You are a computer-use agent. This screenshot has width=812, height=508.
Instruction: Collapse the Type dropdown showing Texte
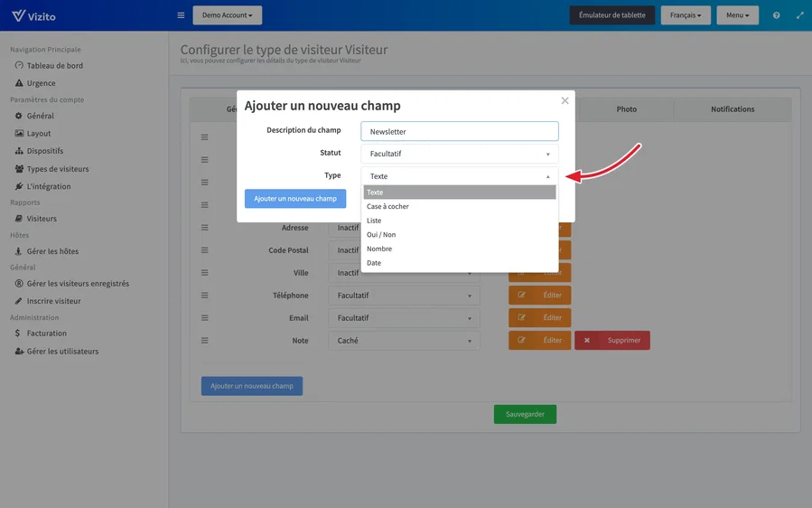pyautogui.click(x=460, y=176)
